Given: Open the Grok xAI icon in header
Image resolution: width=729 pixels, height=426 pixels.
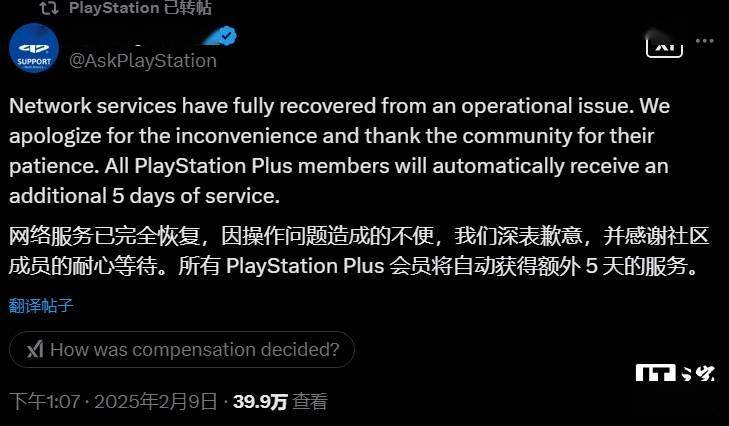Looking at the screenshot, I should [x=664, y=47].
